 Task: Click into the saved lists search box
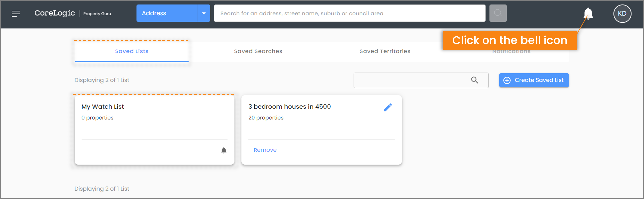(421, 80)
